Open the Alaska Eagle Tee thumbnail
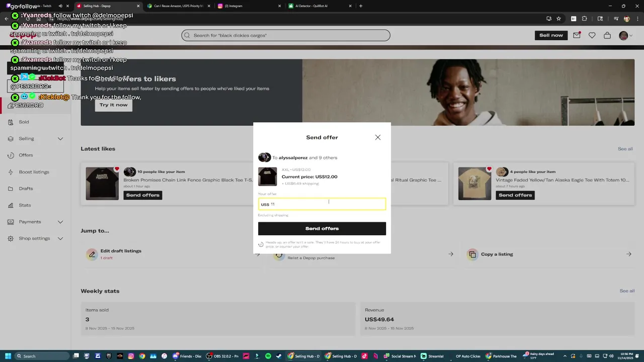 tap(474, 184)
